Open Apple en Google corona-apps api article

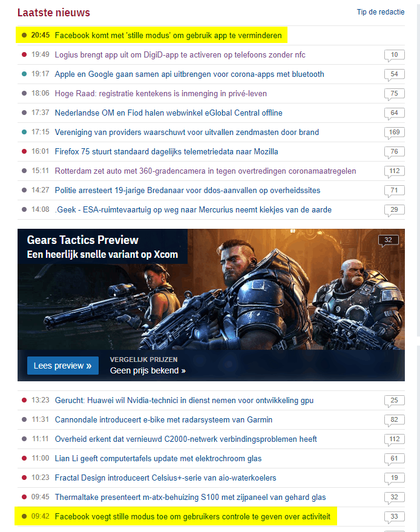pos(189,74)
